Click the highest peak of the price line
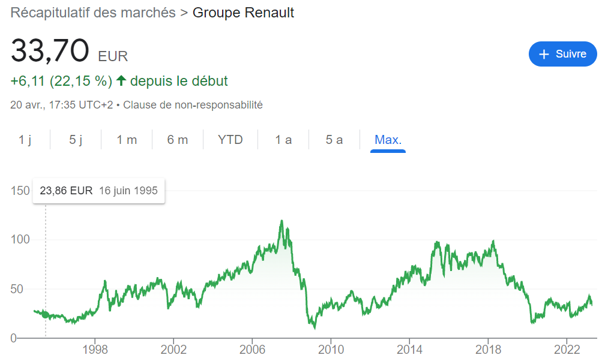The height and width of the screenshot is (364, 608). 281,221
